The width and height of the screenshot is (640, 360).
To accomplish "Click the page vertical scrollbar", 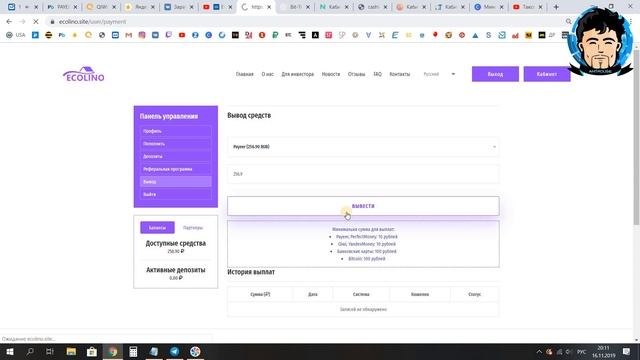I will click(636, 139).
